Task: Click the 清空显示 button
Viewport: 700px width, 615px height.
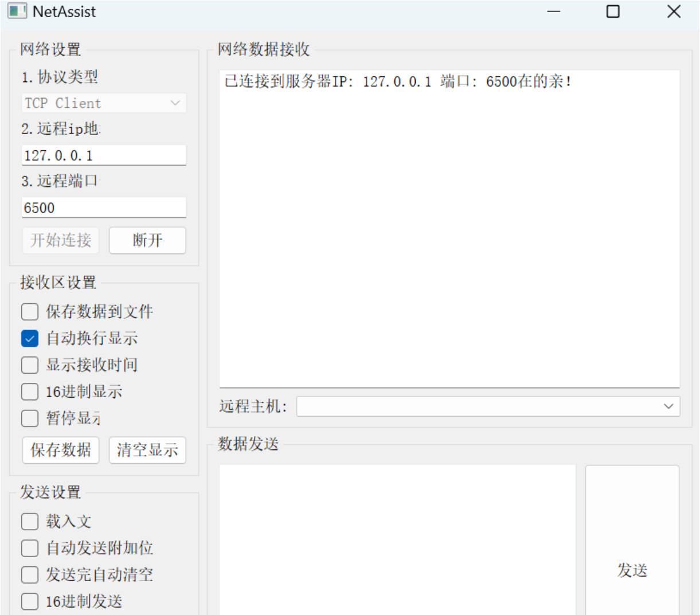Action: [147, 450]
